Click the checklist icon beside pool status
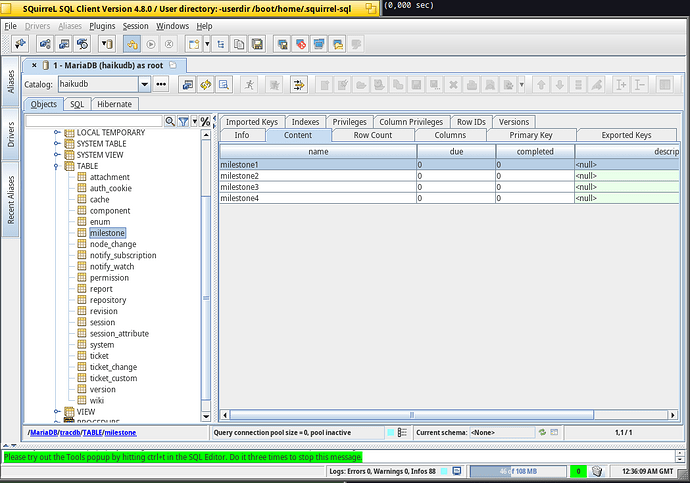This screenshot has width=690, height=483. click(x=402, y=432)
